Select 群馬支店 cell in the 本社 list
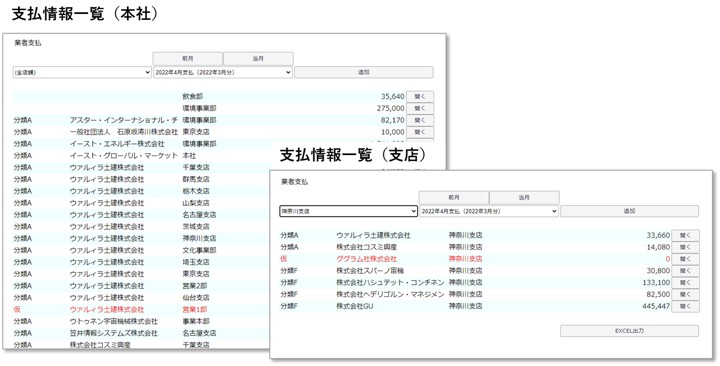The image size is (720, 366). tap(196, 180)
